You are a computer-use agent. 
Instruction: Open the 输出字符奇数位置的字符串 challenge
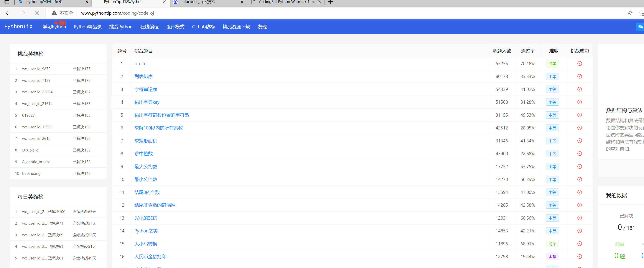click(x=162, y=115)
